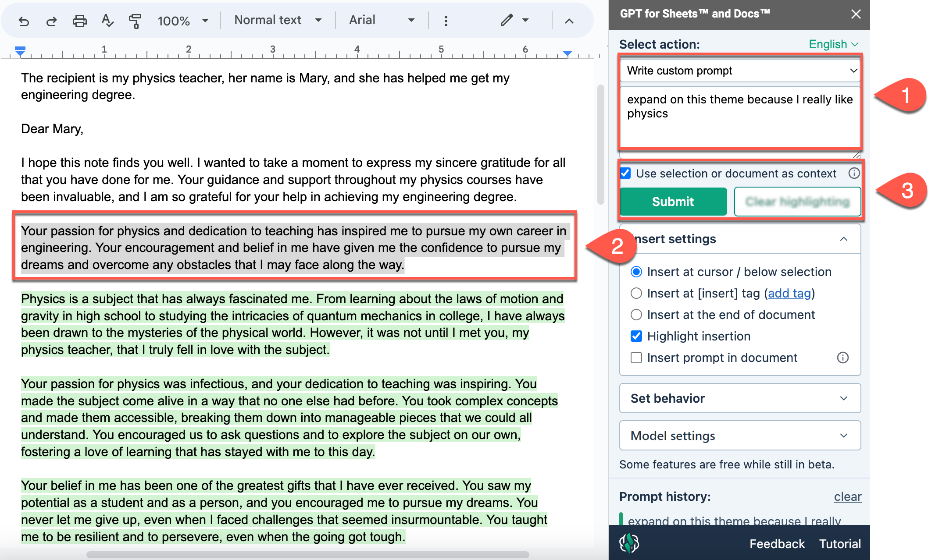Open the Feedback item in footer

(x=777, y=544)
